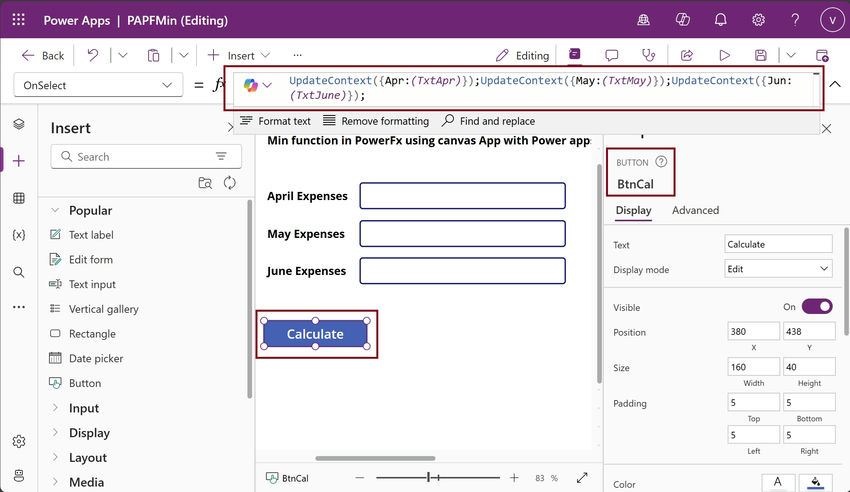850x492 pixels.
Task: Click the Search box in Insert panel
Action: 146,157
